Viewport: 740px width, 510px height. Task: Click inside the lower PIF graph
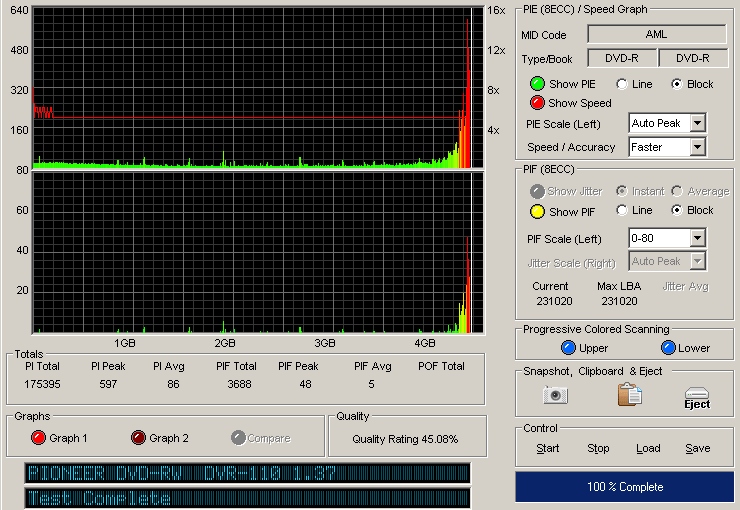pyautogui.click(x=258, y=253)
